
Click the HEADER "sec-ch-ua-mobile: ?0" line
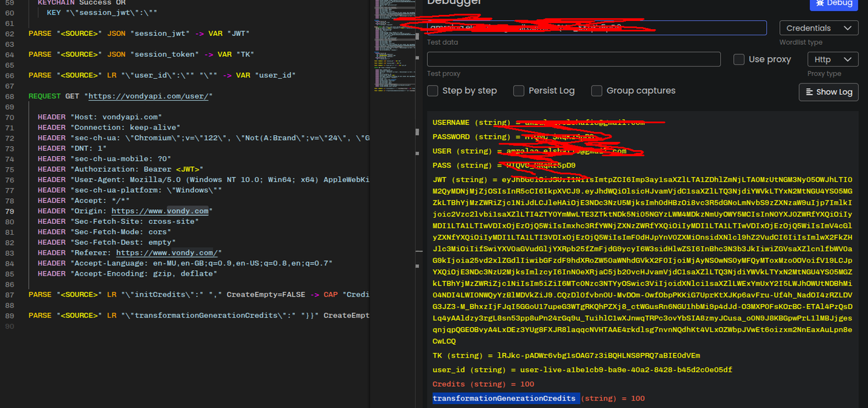104,159
